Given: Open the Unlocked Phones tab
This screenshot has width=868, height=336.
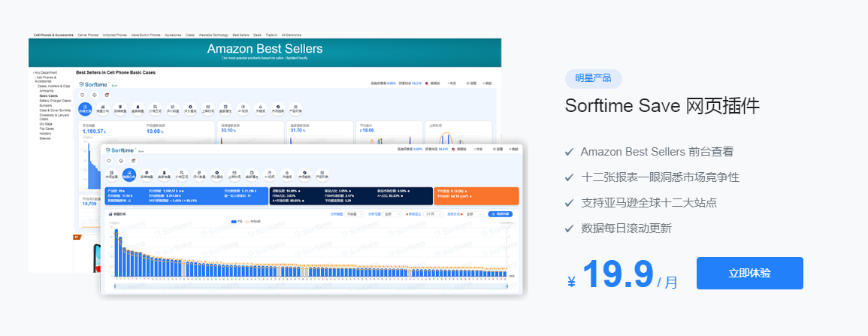Looking at the screenshot, I should (114, 35).
